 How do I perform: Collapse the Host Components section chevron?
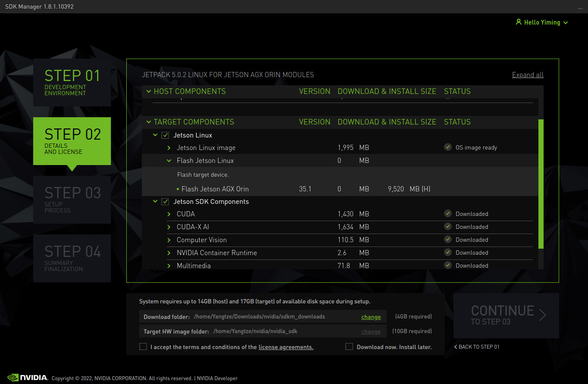pos(149,91)
